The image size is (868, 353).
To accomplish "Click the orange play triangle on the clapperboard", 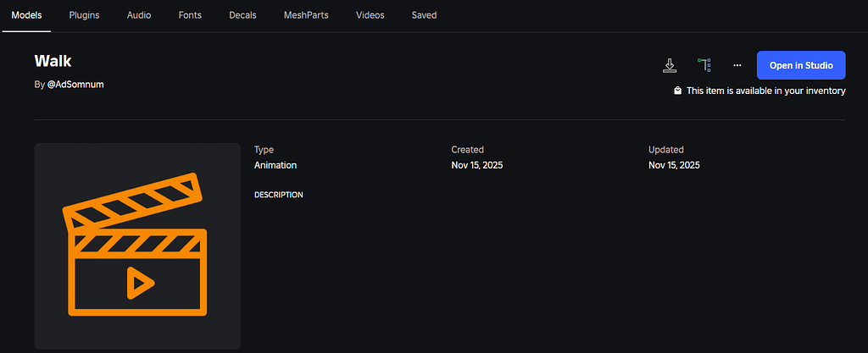I will 136,283.
